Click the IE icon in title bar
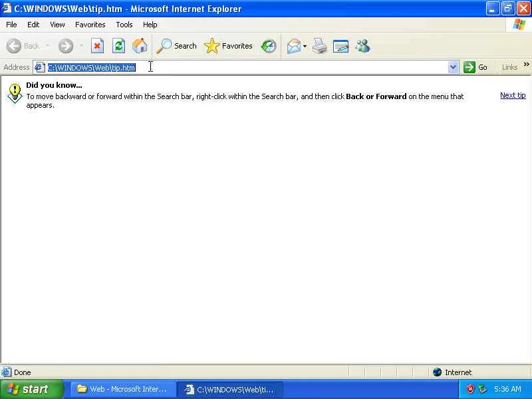 (x=7, y=8)
